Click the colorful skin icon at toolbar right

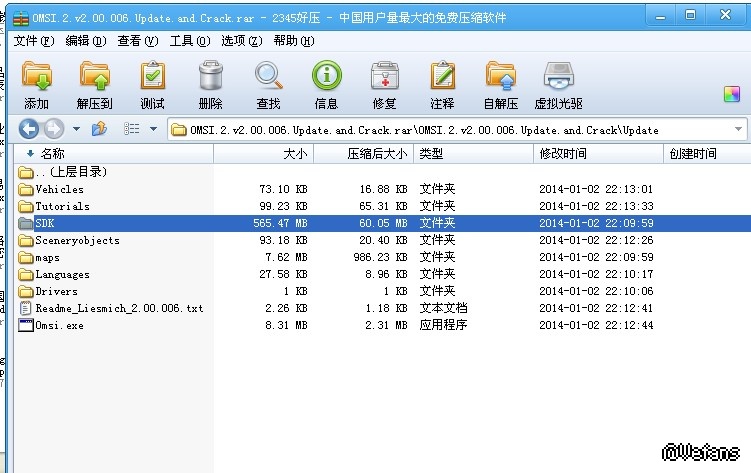pyautogui.click(x=732, y=94)
